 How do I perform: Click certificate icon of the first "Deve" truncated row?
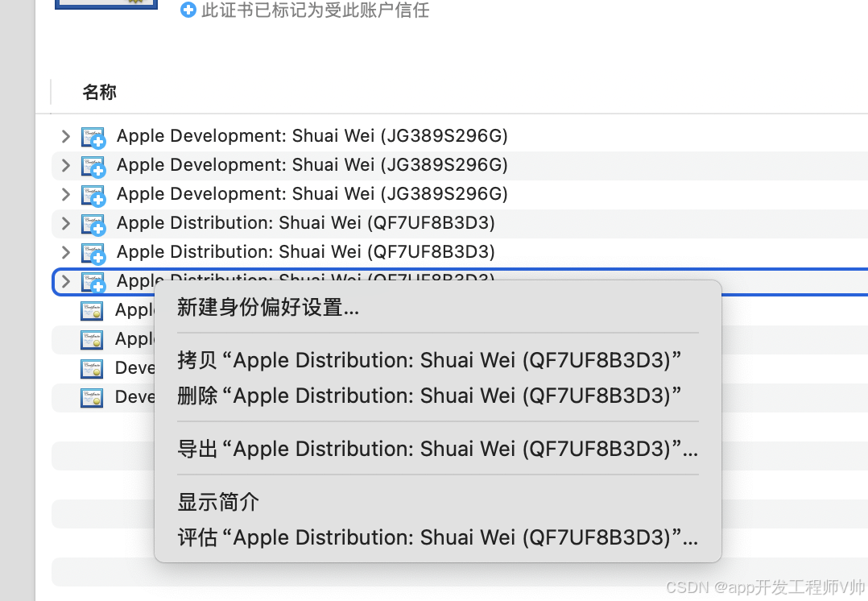tap(92, 369)
